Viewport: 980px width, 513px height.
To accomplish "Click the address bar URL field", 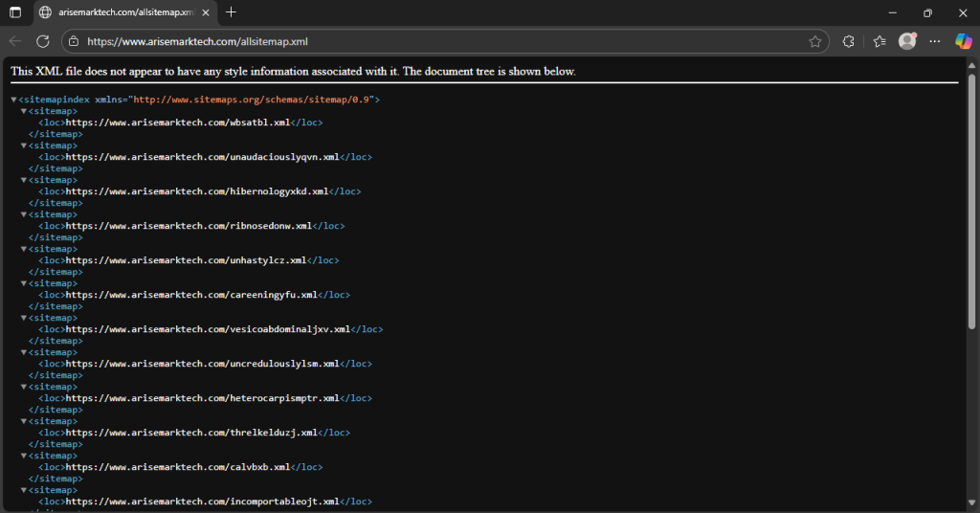I will (431, 41).
